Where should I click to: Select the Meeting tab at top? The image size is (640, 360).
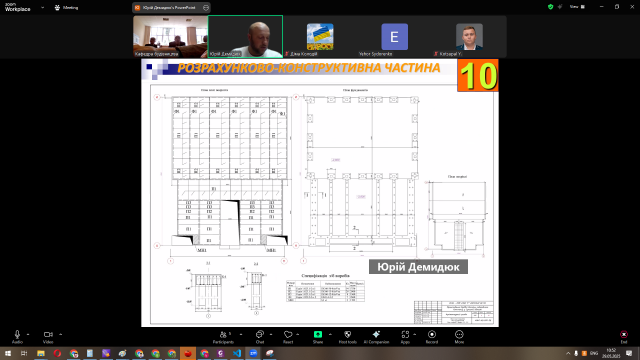click(67, 7)
